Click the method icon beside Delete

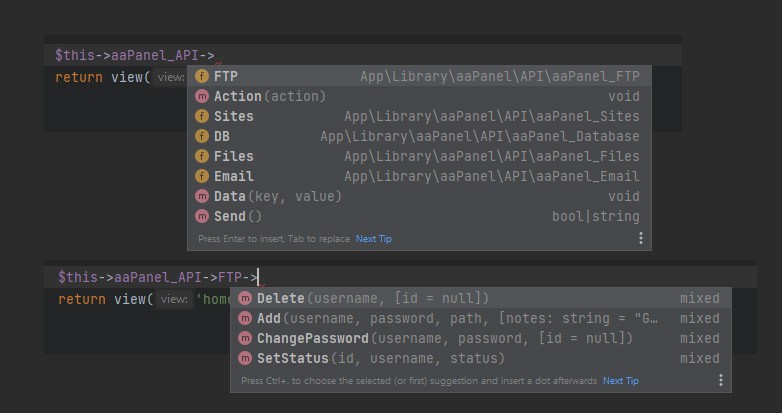tap(244, 298)
